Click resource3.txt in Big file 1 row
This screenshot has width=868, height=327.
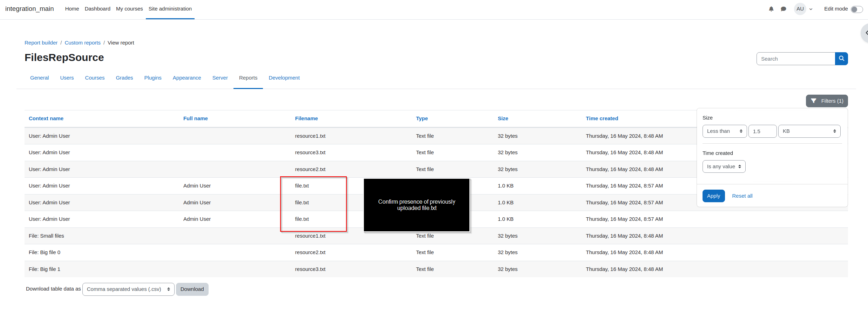(x=310, y=269)
